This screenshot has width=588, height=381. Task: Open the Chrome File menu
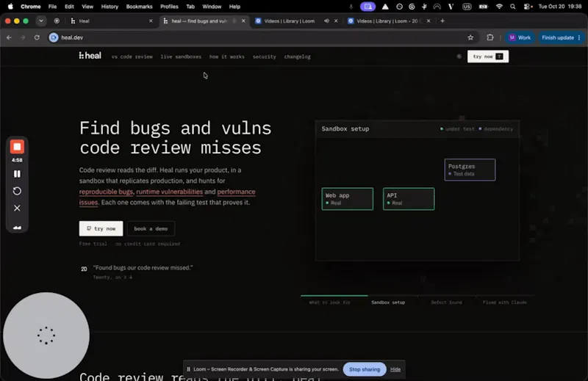click(52, 7)
